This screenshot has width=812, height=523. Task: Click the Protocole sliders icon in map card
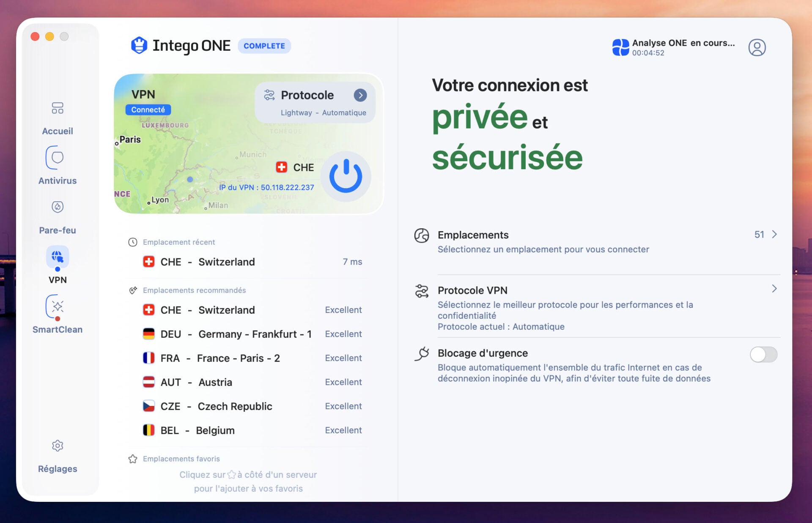click(269, 95)
